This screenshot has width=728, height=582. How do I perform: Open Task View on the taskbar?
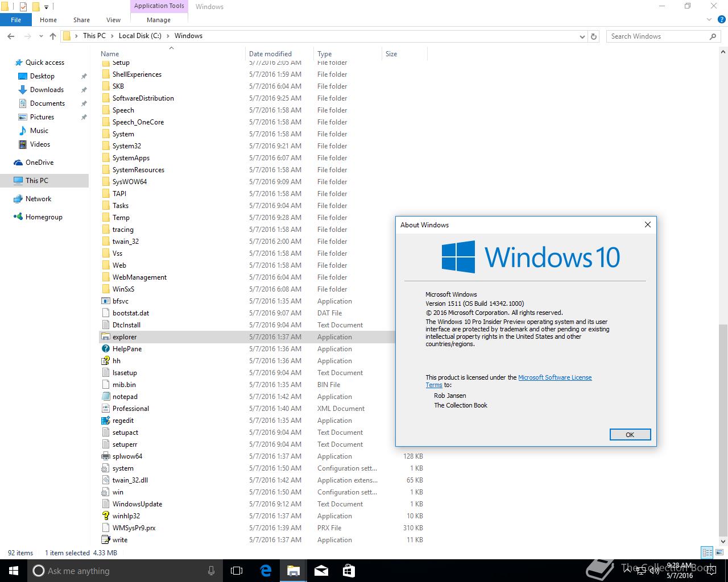(237, 571)
